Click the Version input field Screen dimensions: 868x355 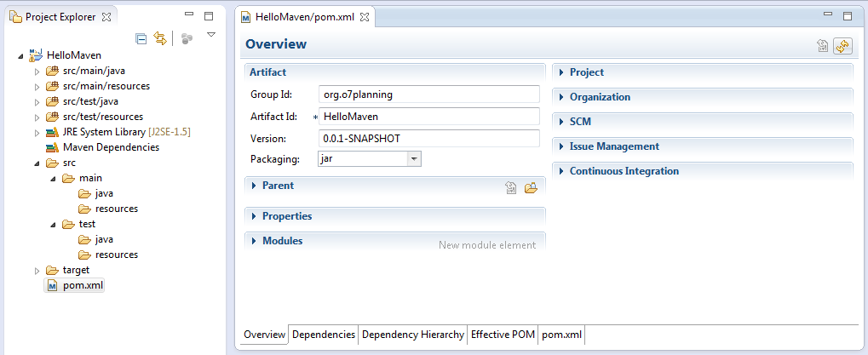(x=429, y=138)
